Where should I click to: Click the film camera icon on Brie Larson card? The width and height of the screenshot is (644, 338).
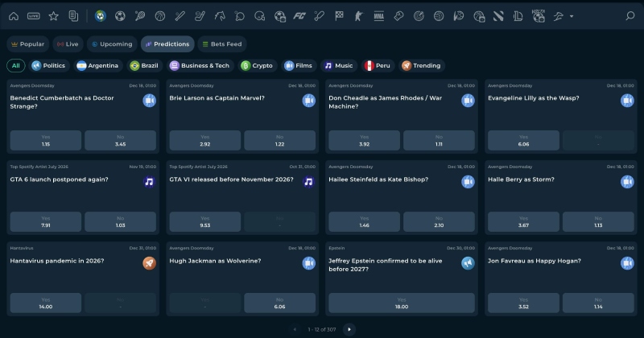(x=309, y=101)
